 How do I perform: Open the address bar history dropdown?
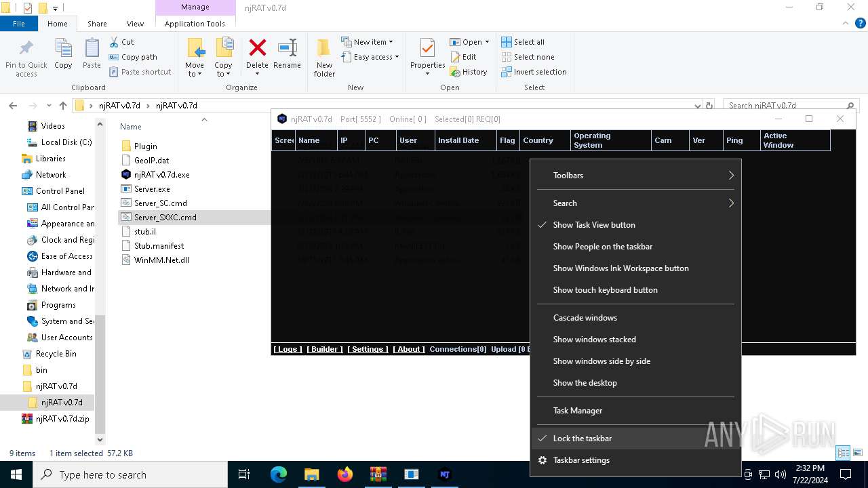pyautogui.click(x=698, y=106)
